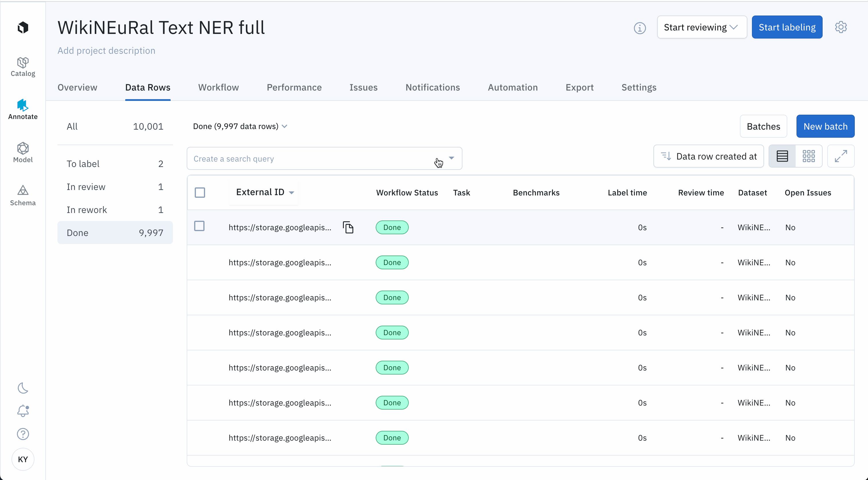Copy the first row's external ID
This screenshot has width=868, height=480.
click(x=348, y=228)
